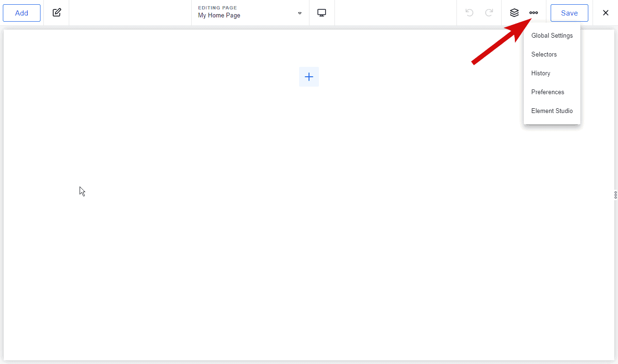The width and height of the screenshot is (618, 364).
Task: Toggle the three-dots more options icon
Action: 534,13
